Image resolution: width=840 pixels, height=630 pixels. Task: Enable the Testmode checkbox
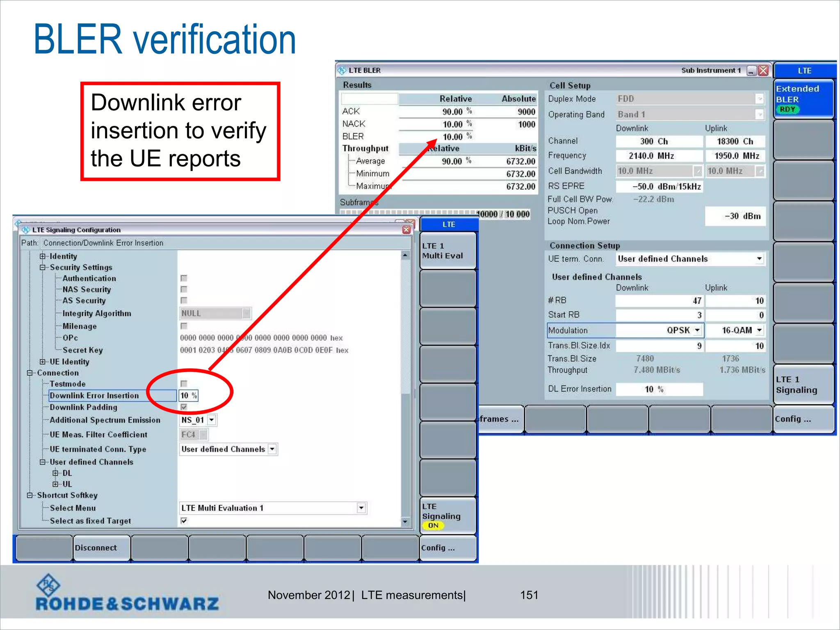(x=184, y=383)
